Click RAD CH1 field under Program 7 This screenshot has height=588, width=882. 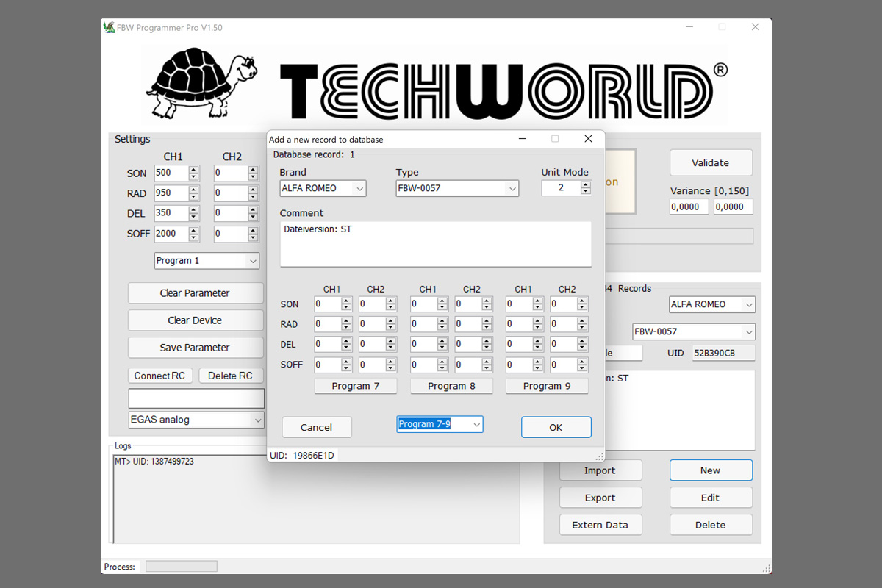point(327,324)
